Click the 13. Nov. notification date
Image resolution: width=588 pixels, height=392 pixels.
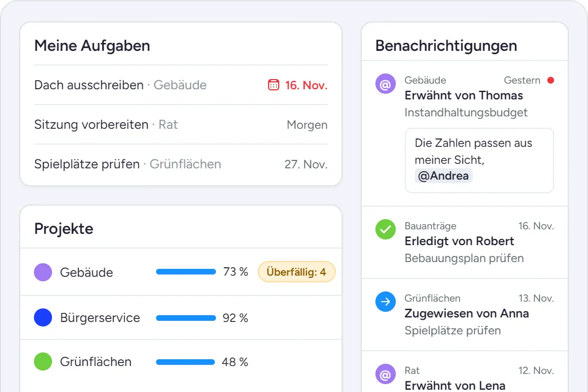pos(536,298)
